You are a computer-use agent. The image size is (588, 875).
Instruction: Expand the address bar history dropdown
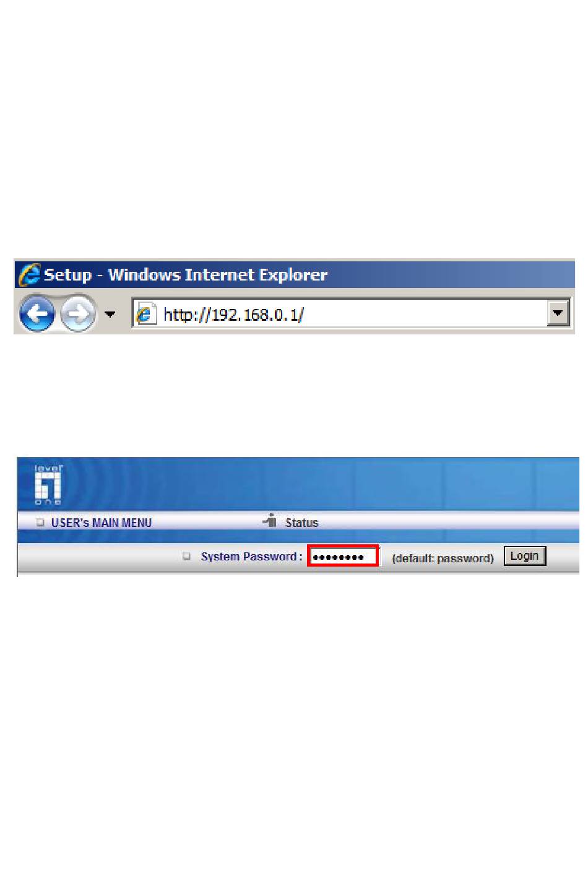tap(558, 314)
